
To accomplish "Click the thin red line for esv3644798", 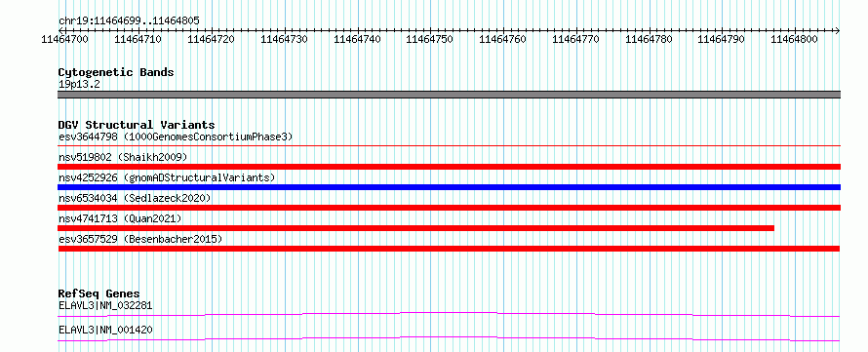I will (x=449, y=145).
